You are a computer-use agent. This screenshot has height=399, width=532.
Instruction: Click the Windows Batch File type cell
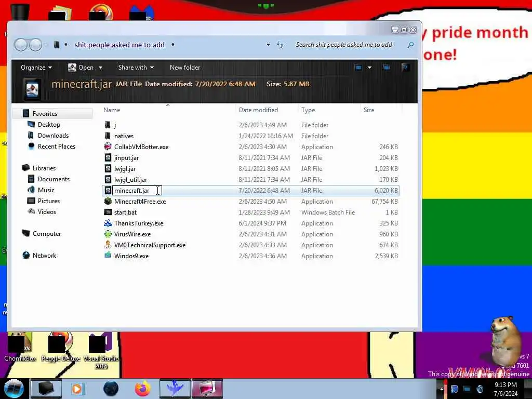pos(328,212)
